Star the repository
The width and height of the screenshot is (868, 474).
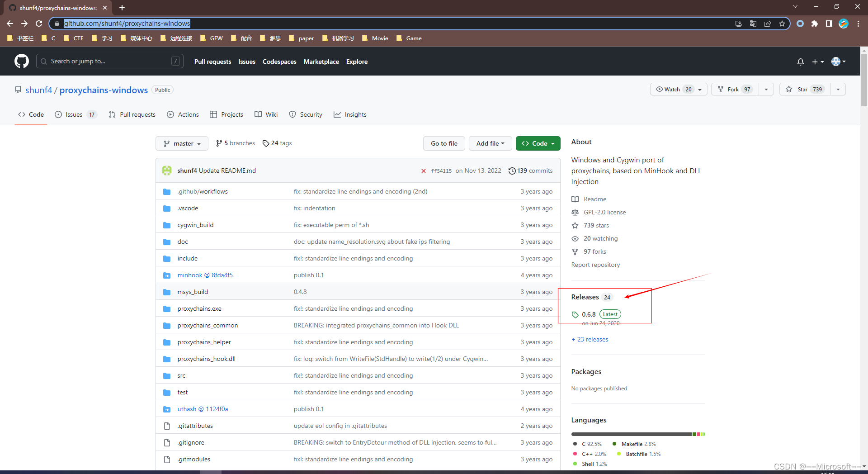tap(805, 89)
